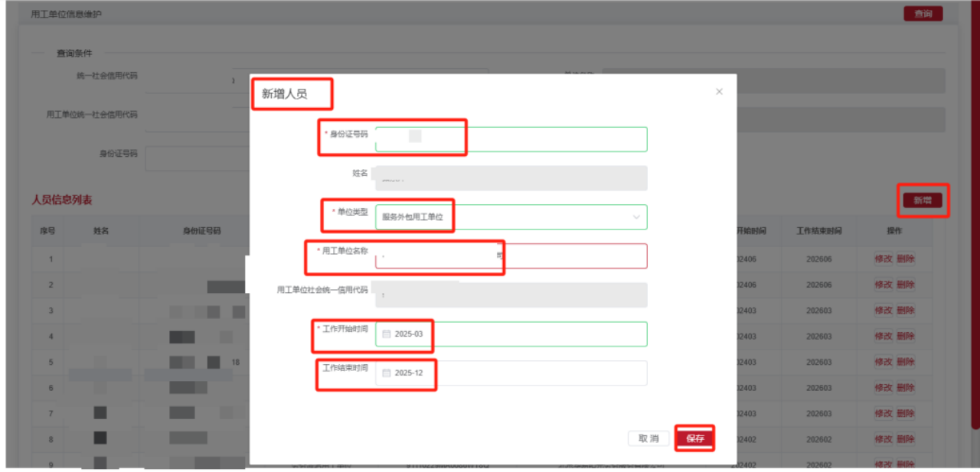Click the calendar icon in 工作结束时间
This screenshot has width=980, height=472.
[386, 373]
